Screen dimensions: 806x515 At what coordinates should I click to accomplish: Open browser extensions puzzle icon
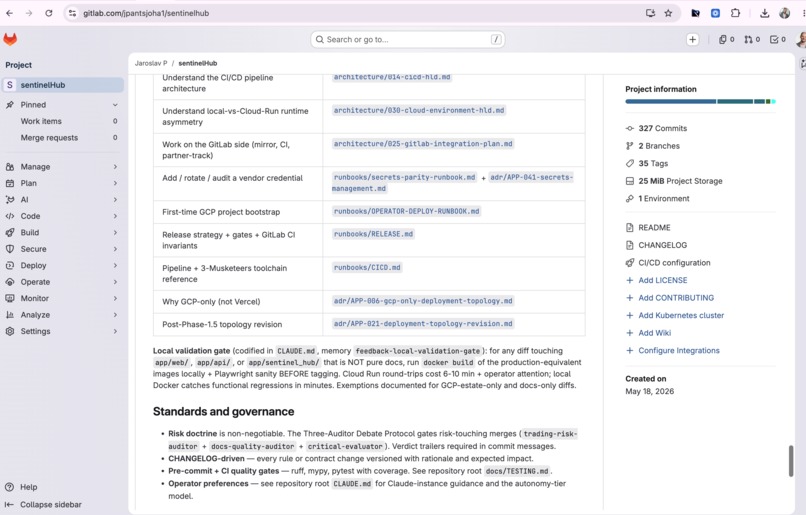point(735,13)
